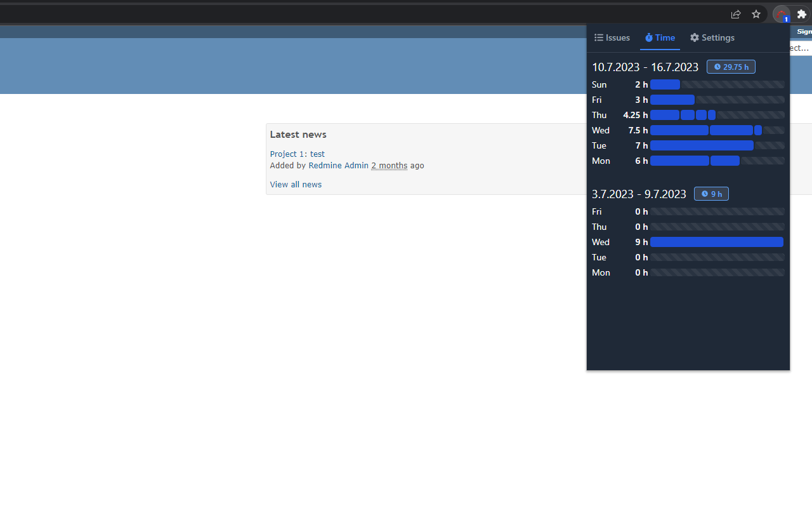Viewport: 812px width, 508px height.
Task: Open the Settings tab
Action: click(712, 37)
